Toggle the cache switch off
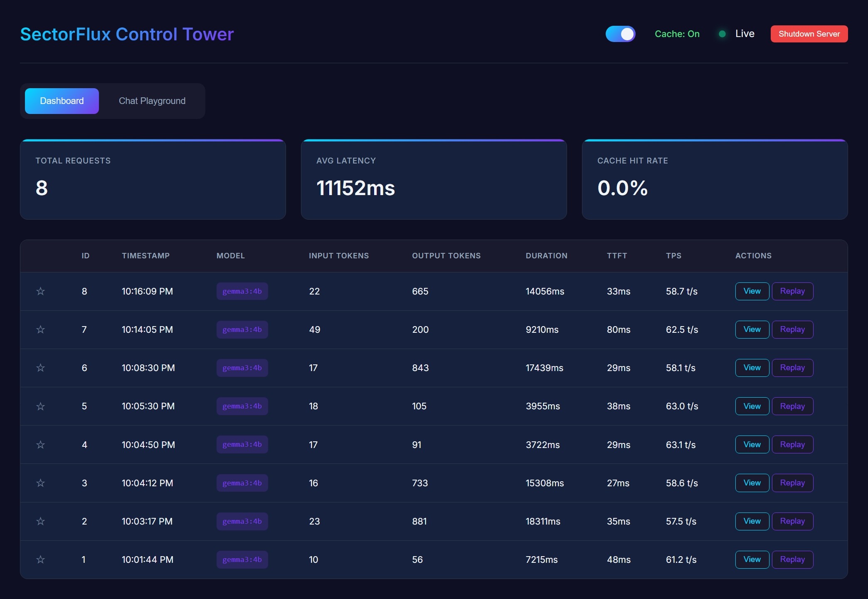 (621, 34)
